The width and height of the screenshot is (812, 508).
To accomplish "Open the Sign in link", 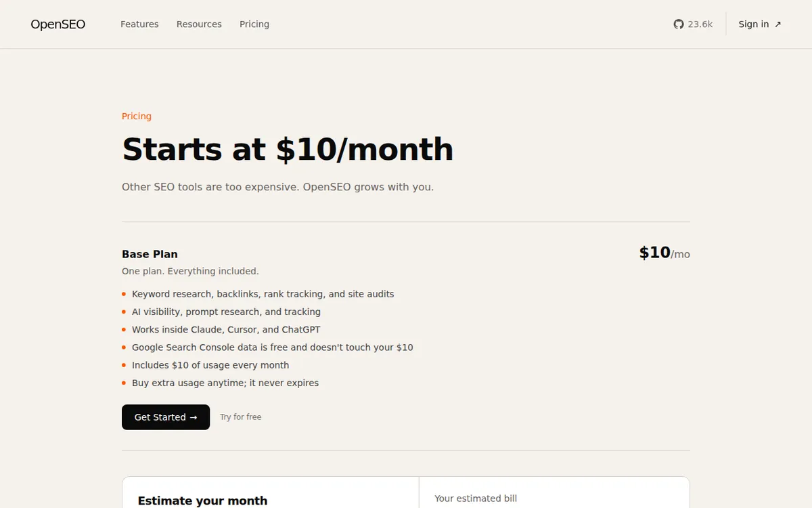I will 760,24.
